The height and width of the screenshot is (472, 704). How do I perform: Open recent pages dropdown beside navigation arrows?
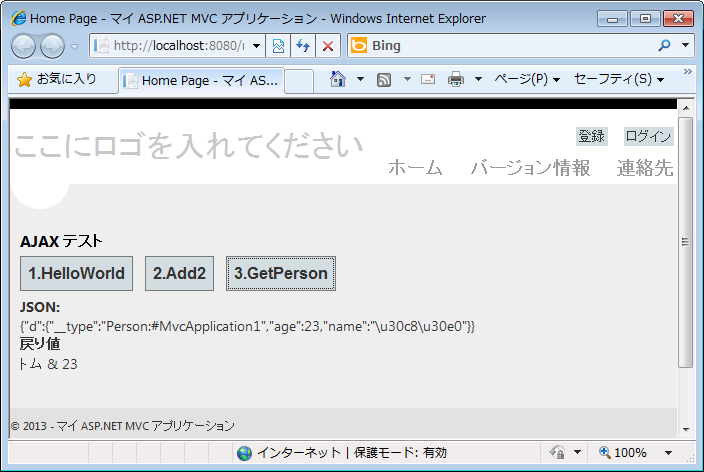[x=75, y=46]
